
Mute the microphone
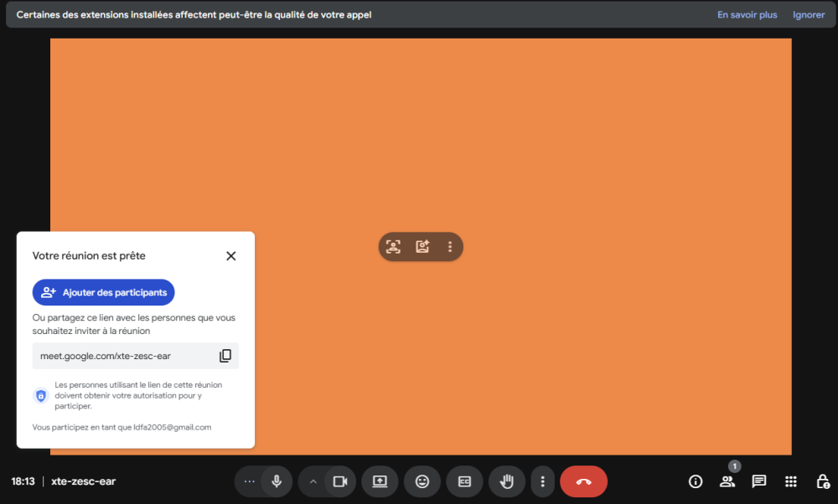pyautogui.click(x=277, y=481)
